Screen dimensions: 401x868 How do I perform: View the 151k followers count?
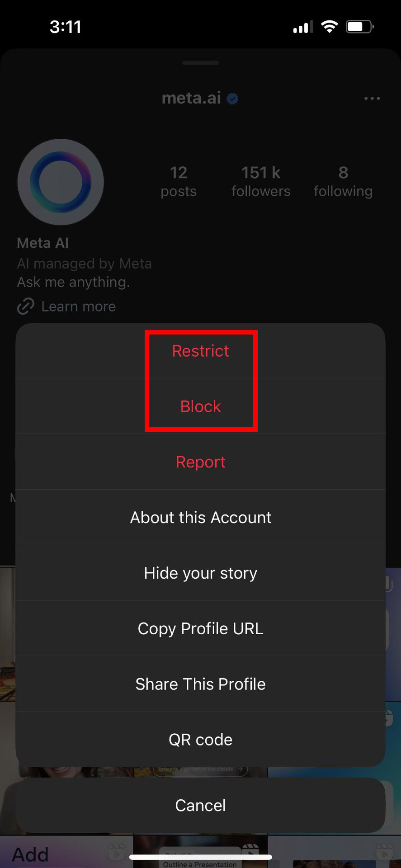point(261,181)
